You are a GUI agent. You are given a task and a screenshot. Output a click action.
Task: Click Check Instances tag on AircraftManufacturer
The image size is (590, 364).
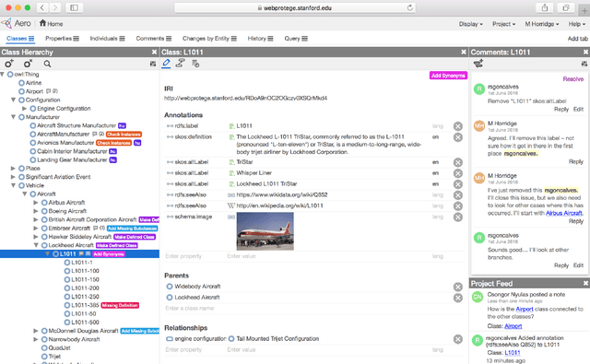click(124, 135)
